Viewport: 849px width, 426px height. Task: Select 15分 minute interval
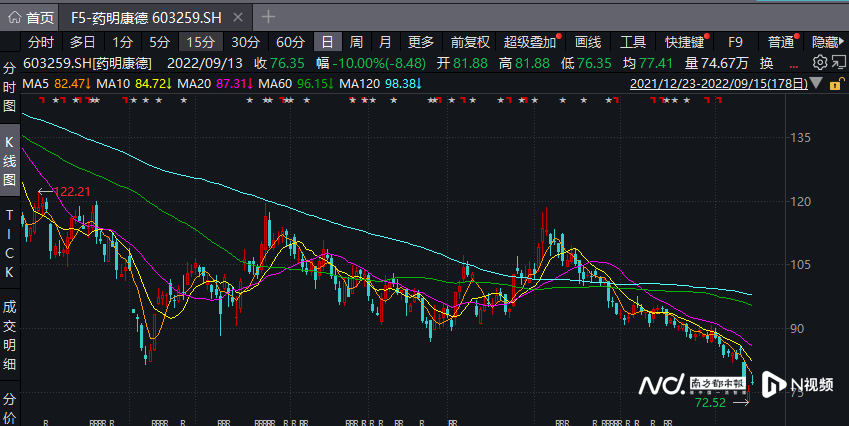pyautogui.click(x=201, y=42)
